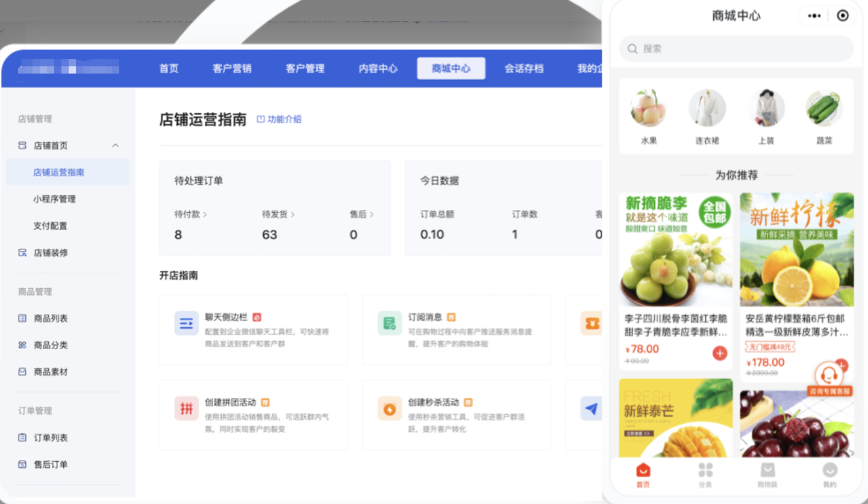Open 售后 after-sales arrow
This screenshot has height=504, width=868.
point(372,214)
